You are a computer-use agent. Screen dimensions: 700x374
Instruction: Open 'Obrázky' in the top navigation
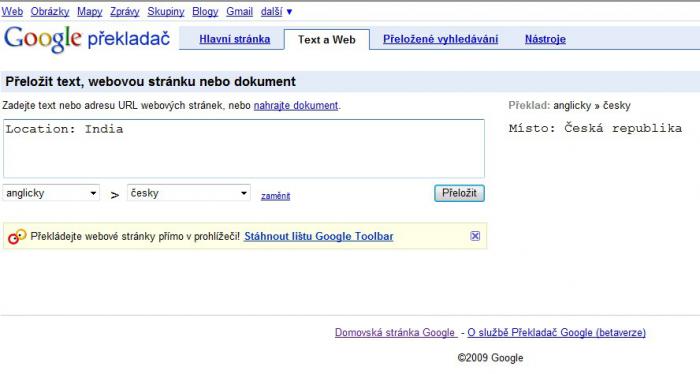coord(50,12)
